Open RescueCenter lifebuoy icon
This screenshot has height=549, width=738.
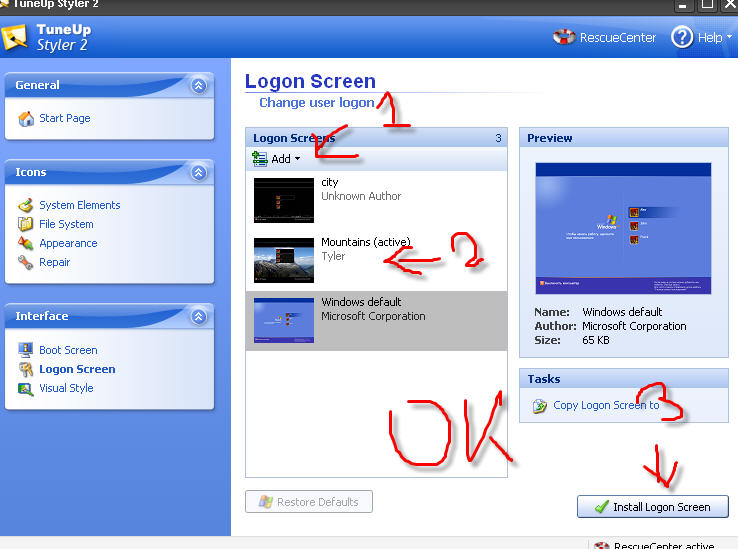tap(564, 37)
